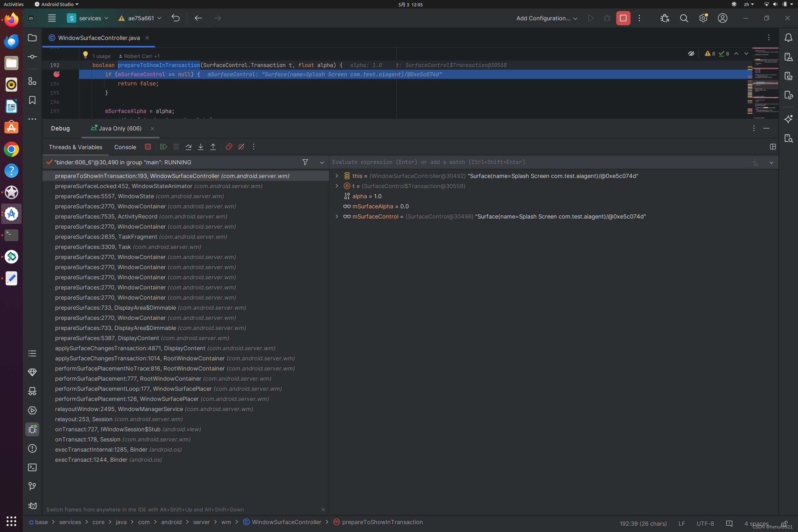Expand the 't' SurfaceControl$Transaction variable
Screen dimensions: 798x532
[337, 186]
